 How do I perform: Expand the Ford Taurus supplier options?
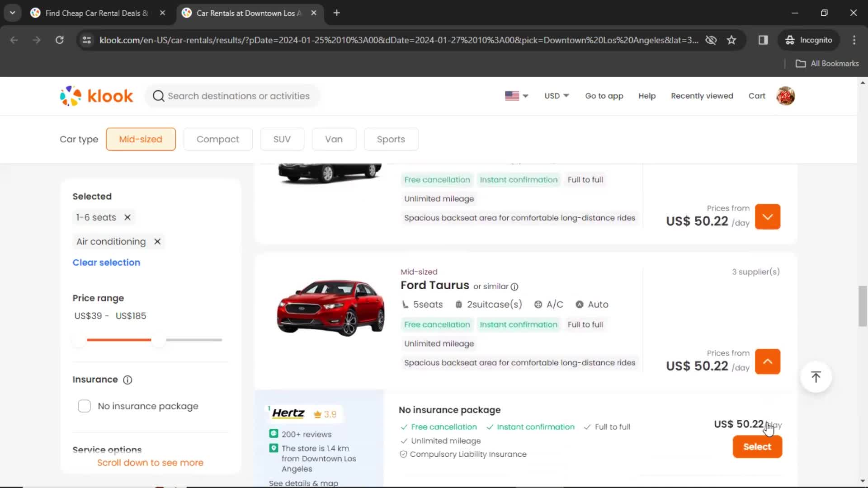point(768,361)
